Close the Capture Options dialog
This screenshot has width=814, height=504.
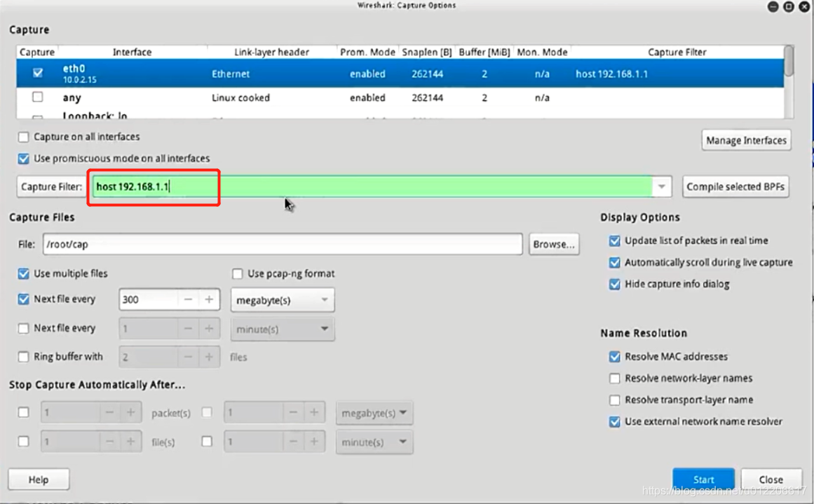coord(771,479)
